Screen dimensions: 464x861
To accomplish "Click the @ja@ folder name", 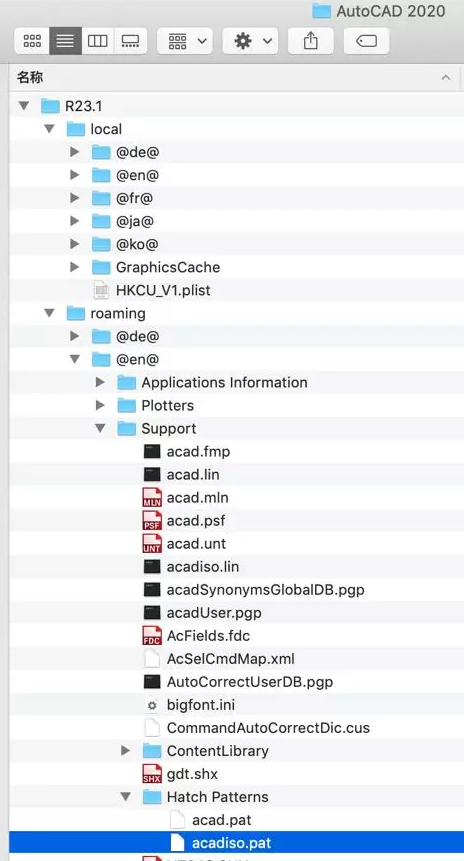I will click(135, 221).
